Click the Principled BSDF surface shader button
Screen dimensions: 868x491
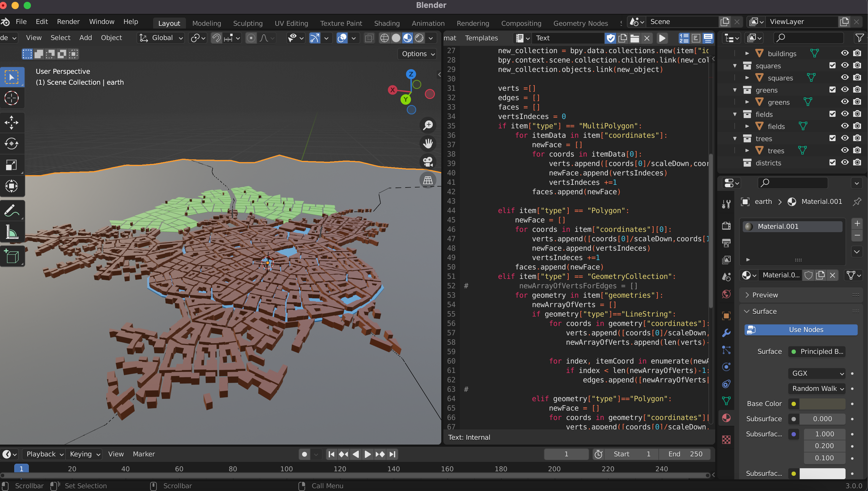coord(817,351)
